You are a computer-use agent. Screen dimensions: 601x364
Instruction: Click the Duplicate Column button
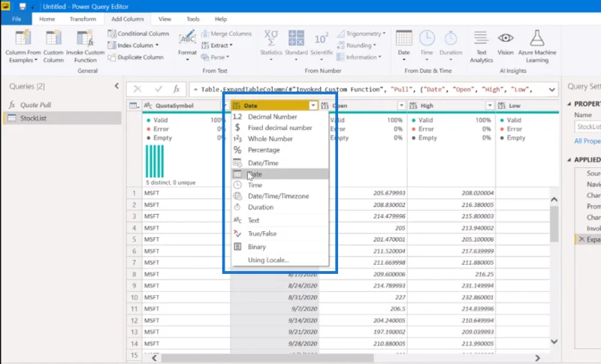click(x=136, y=57)
